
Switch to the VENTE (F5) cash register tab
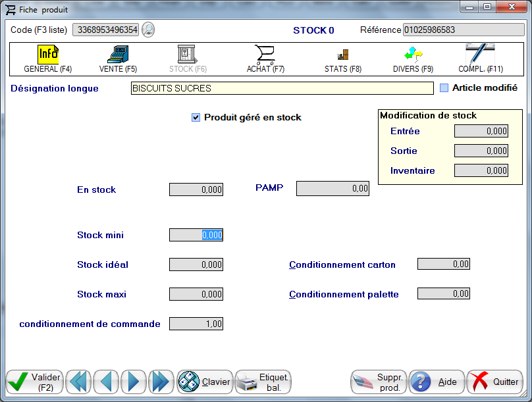119,59
